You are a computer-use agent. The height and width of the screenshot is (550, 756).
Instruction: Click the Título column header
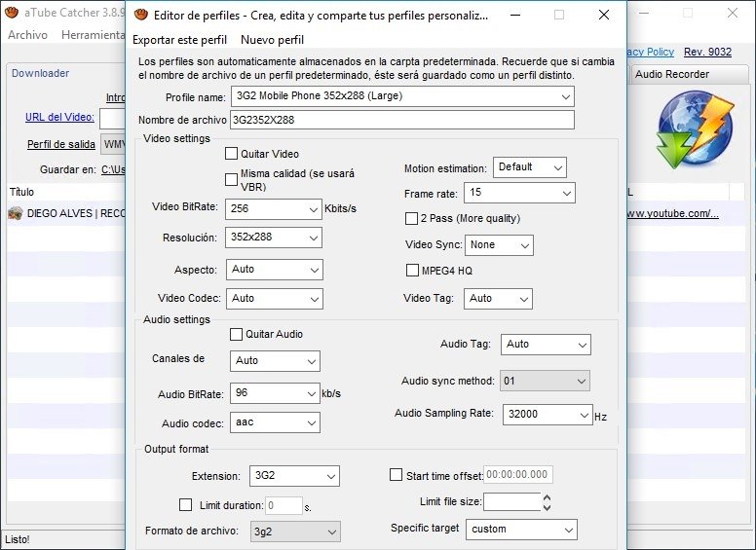coord(21,192)
